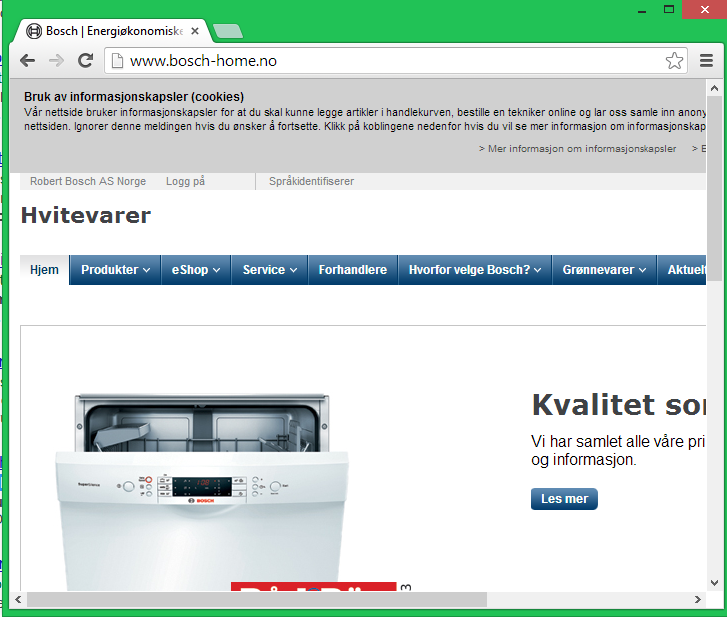Open a new tab with the new-tab button
The image size is (727, 617).
(228, 31)
